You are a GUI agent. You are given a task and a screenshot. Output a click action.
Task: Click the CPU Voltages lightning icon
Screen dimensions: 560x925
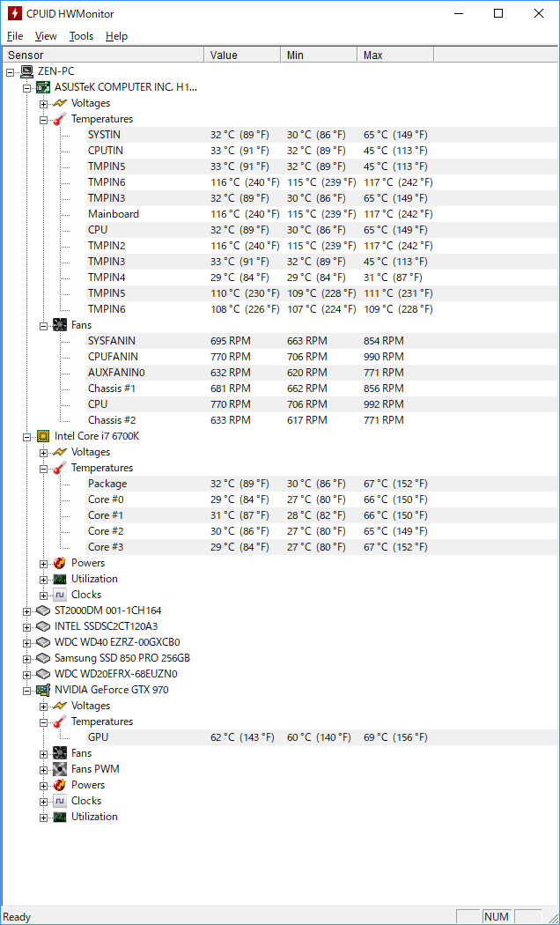60,452
